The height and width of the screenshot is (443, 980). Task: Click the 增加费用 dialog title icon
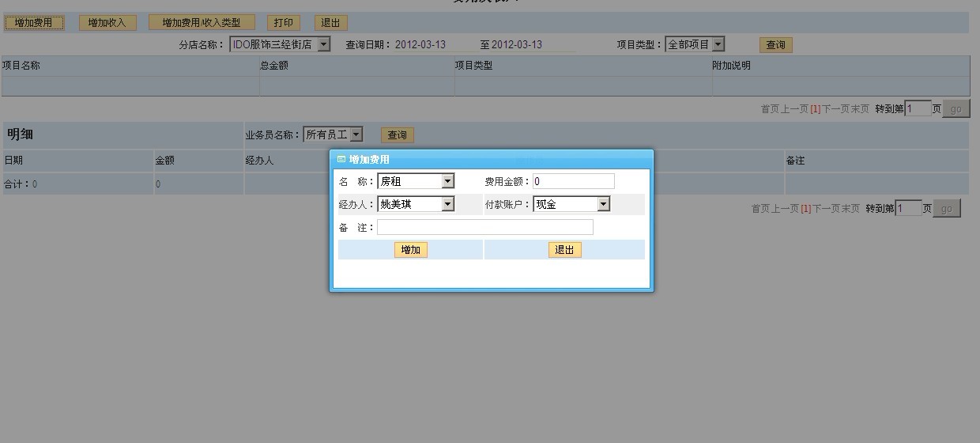point(341,159)
